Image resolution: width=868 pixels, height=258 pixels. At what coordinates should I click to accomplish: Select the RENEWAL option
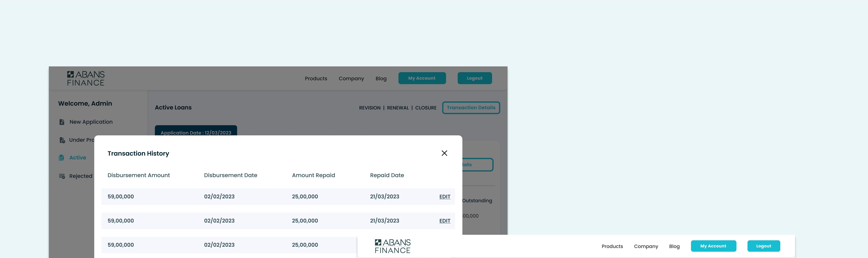[398, 108]
